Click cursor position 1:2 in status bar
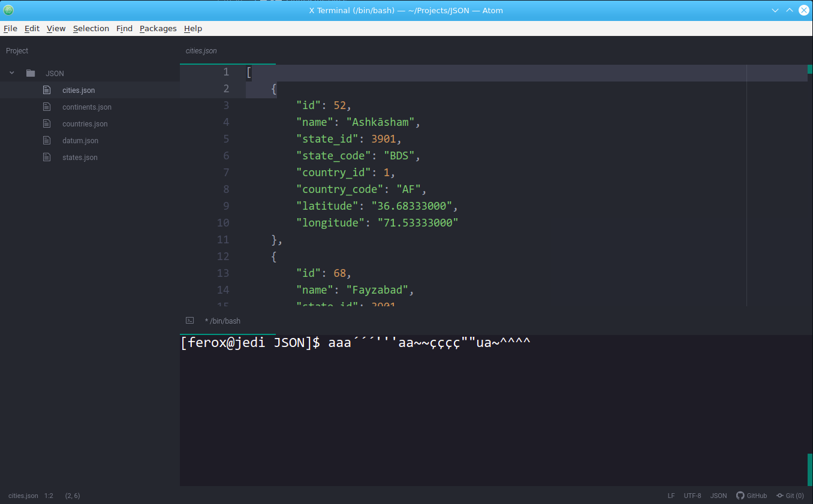The image size is (813, 504). point(49,496)
